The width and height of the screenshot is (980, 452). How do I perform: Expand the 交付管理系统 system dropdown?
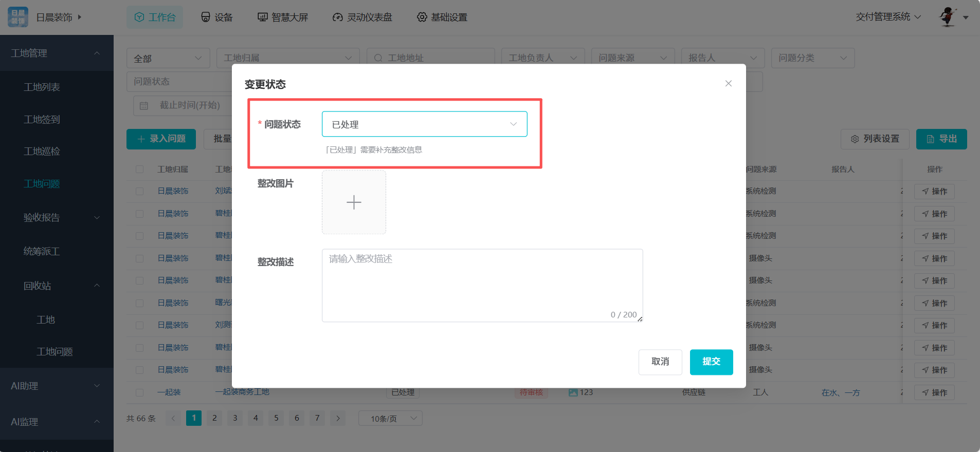pyautogui.click(x=888, y=17)
